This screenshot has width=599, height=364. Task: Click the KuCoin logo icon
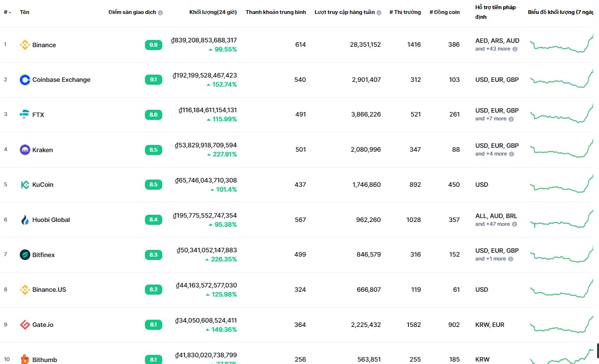point(25,184)
